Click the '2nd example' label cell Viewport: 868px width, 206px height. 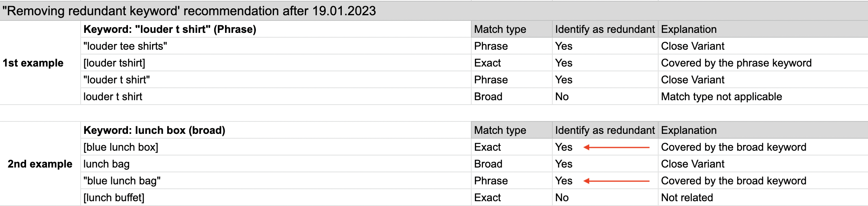[40, 164]
